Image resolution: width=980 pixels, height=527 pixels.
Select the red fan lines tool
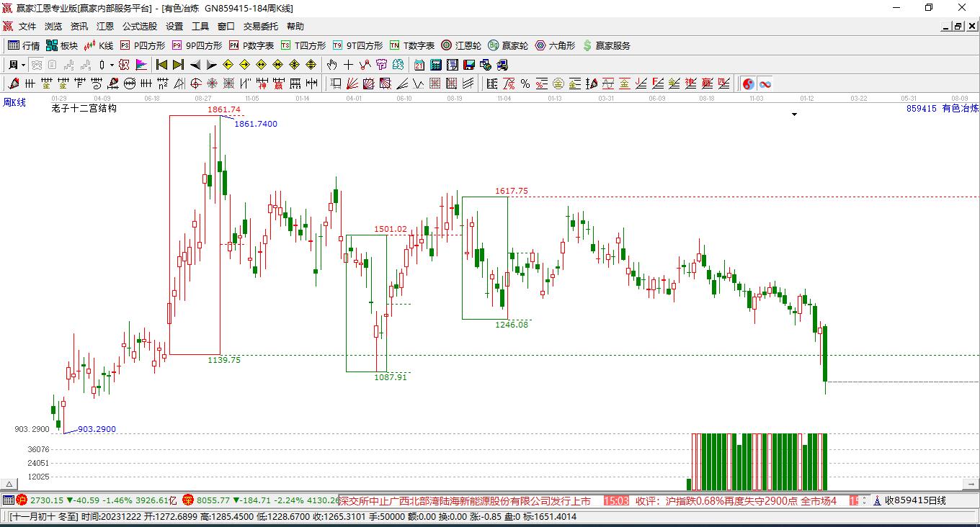click(x=352, y=84)
